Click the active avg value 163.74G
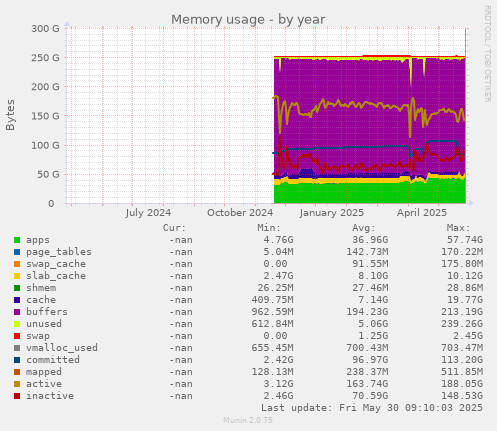Screen dimensions: 497x431 coord(367,384)
